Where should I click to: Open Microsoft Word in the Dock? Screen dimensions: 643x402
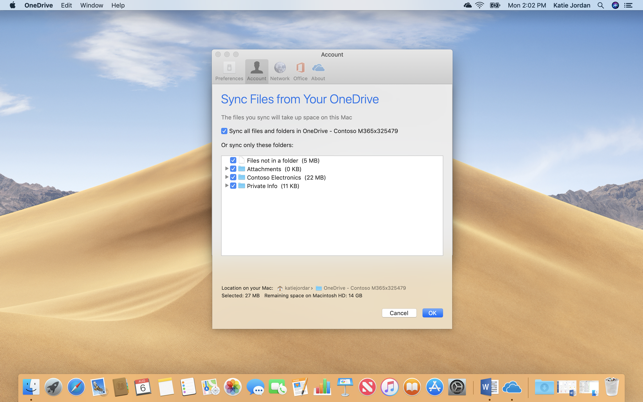point(489,387)
